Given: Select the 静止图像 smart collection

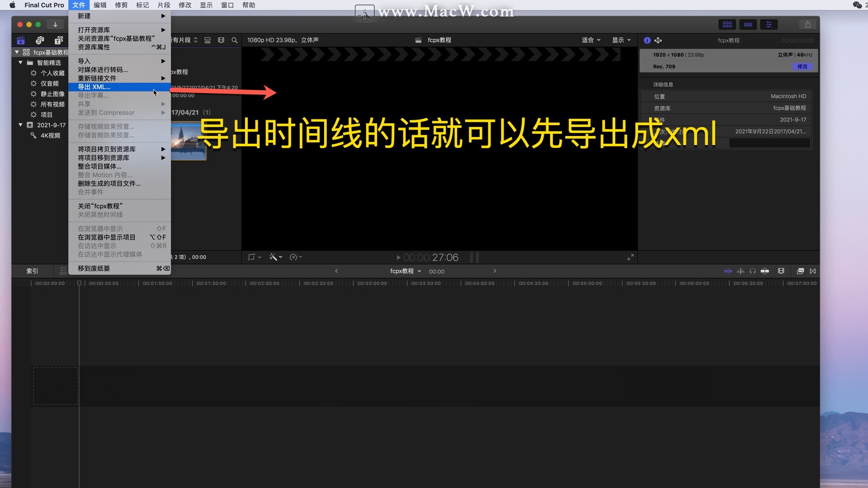Looking at the screenshot, I should pyautogui.click(x=52, y=94).
